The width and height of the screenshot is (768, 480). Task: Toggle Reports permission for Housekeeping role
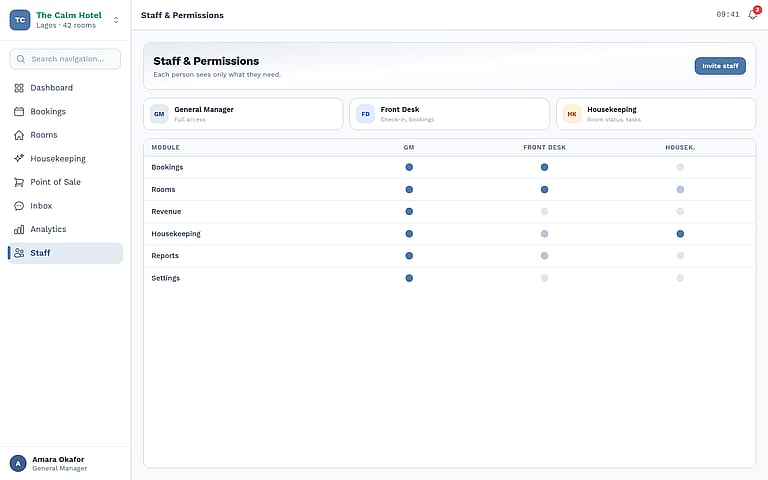tap(680, 256)
